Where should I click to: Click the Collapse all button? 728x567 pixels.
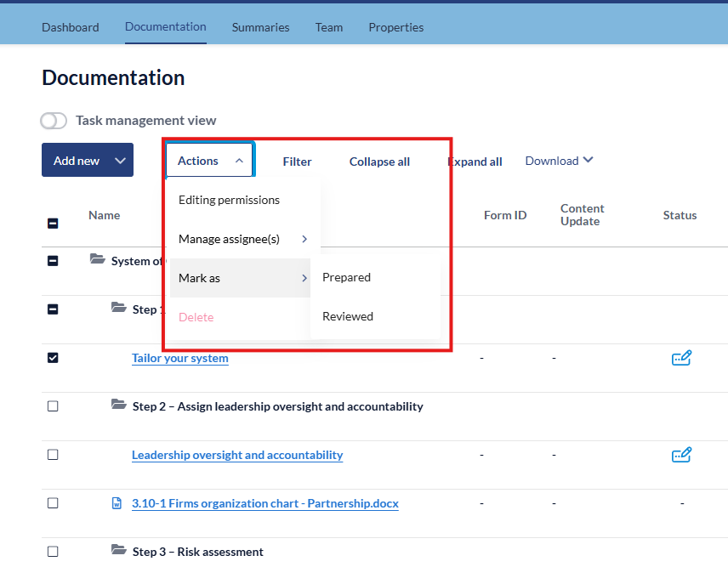pyautogui.click(x=379, y=162)
